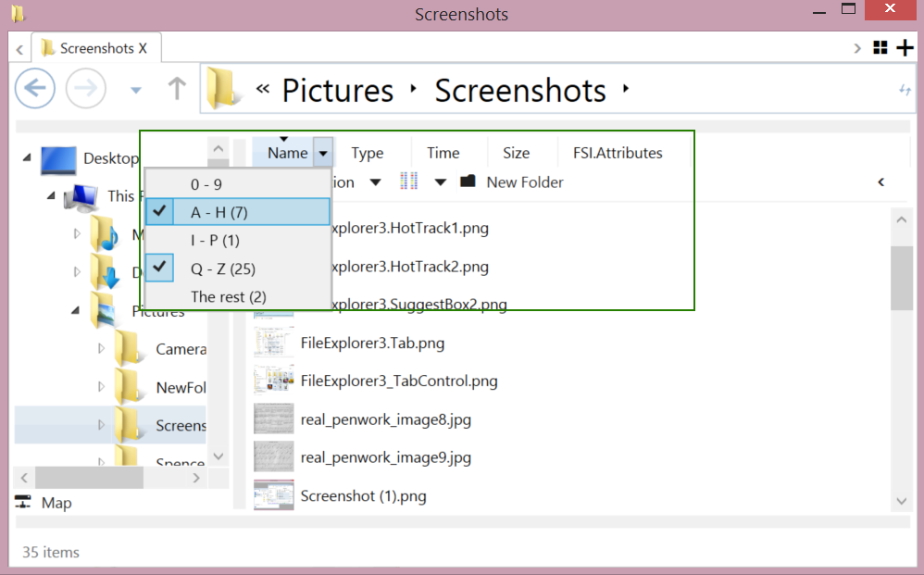Go up one folder level
The width and height of the screenshot is (924, 575).
[177, 89]
